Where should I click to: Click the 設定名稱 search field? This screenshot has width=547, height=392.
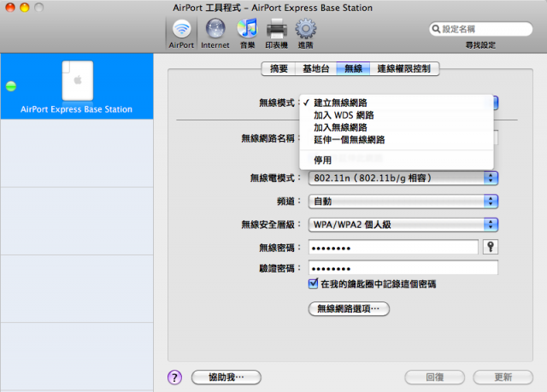[480, 29]
